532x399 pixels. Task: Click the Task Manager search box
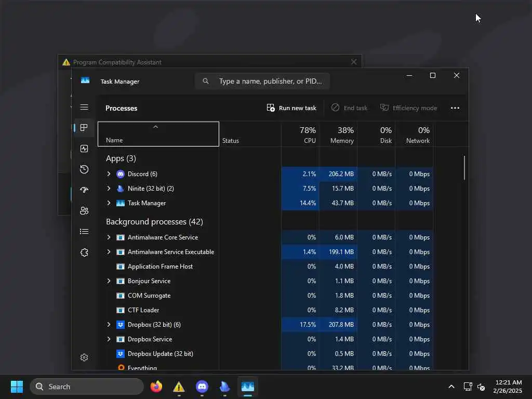point(262,81)
